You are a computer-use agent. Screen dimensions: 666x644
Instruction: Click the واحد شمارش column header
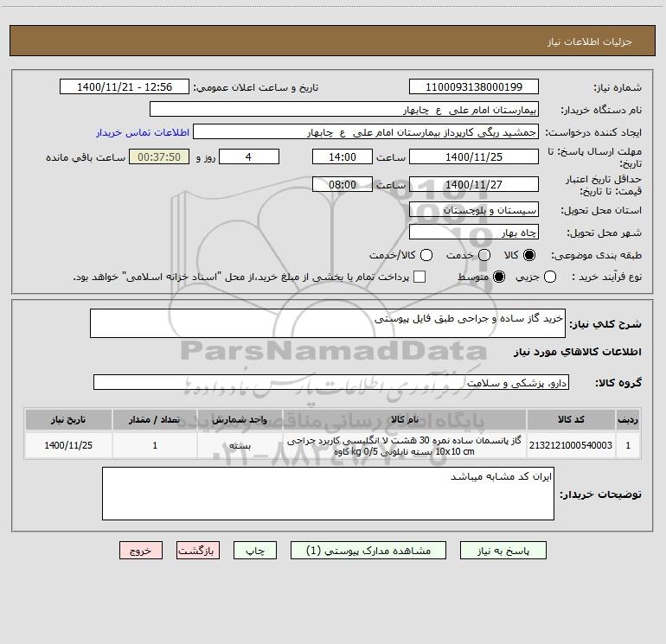click(240, 419)
